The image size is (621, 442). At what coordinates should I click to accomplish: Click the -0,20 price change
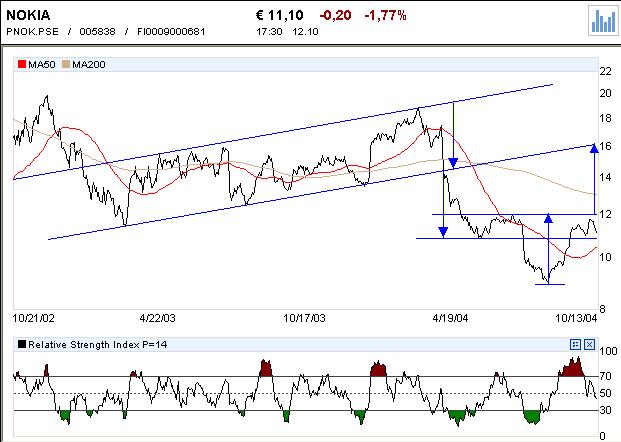[x=335, y=15]
